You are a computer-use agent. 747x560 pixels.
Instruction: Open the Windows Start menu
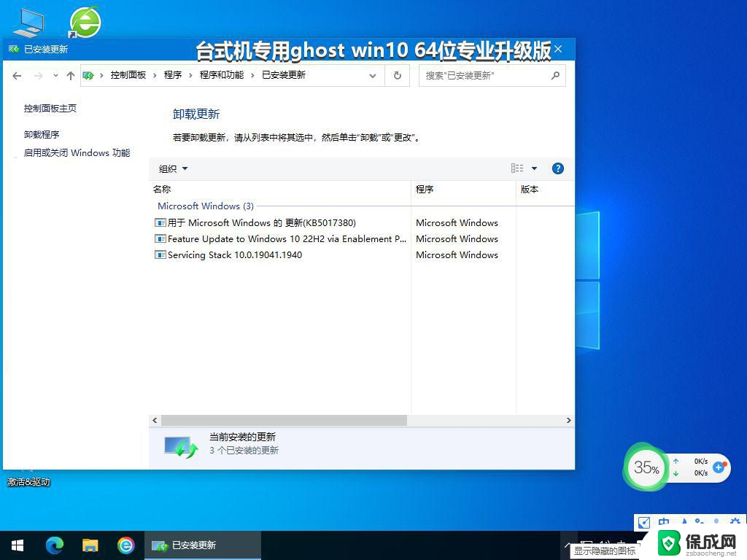point(18,545)
